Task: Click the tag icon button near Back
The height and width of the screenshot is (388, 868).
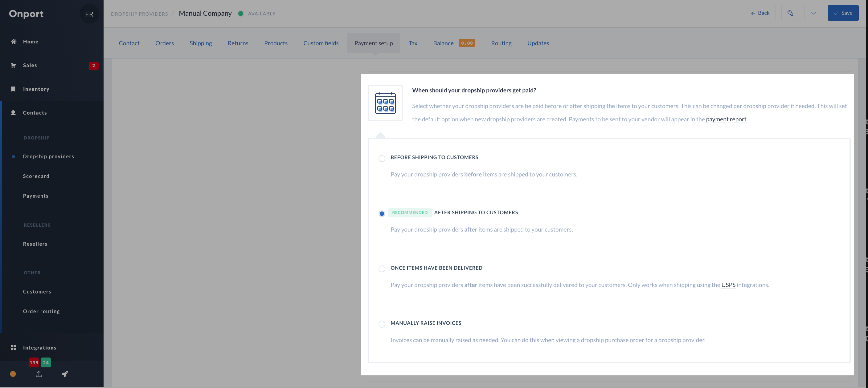Action: pos(790,13)
